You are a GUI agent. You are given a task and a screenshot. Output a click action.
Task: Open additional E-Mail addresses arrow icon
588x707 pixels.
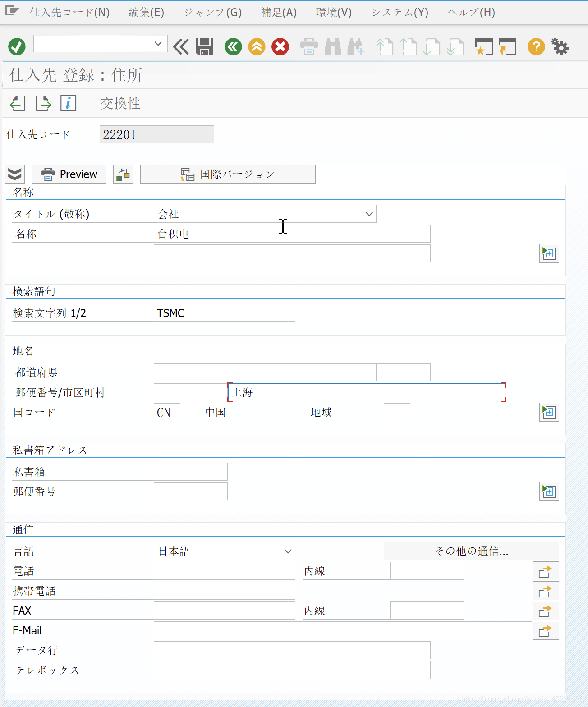546,630
